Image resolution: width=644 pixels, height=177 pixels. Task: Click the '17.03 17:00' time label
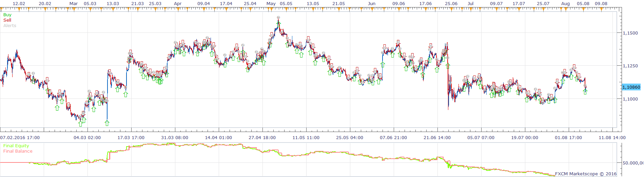tap(131, 137)
